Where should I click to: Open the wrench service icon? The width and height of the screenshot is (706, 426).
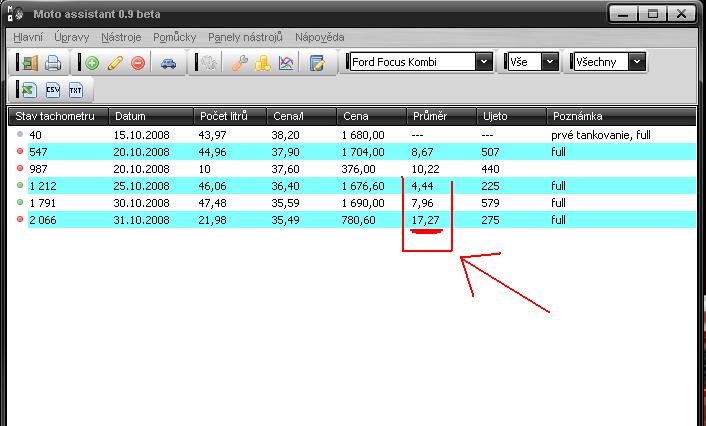(x=239, y=63)
